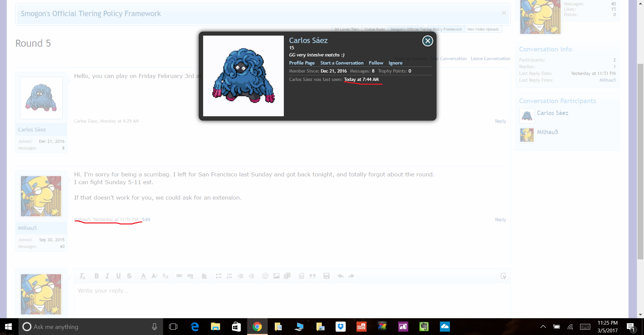Click the save draft floppy icon
Screen dimensions: 644x335
click(326, 276)
